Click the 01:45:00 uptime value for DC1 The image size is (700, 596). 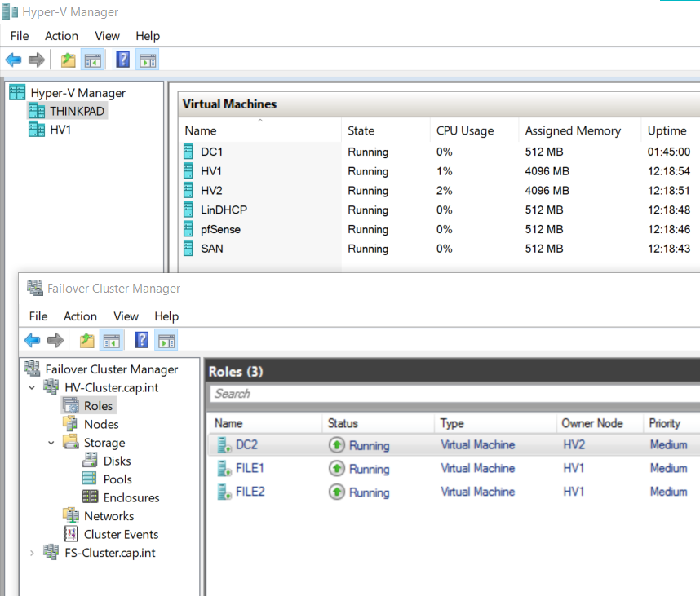click(669, 152)
